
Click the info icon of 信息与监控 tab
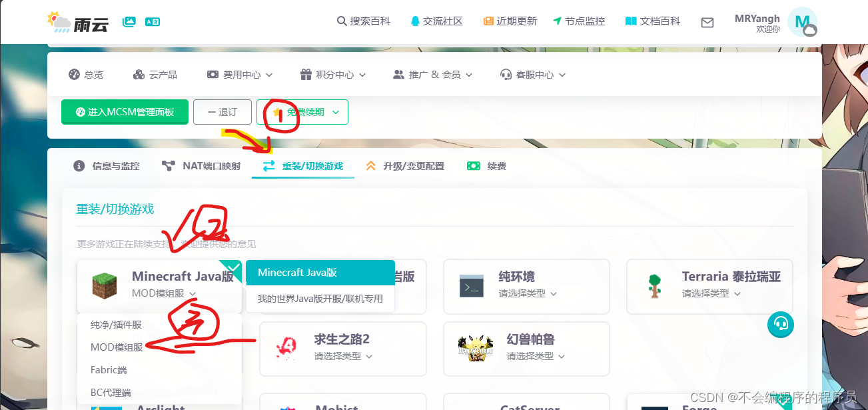[x=79, y=166]
